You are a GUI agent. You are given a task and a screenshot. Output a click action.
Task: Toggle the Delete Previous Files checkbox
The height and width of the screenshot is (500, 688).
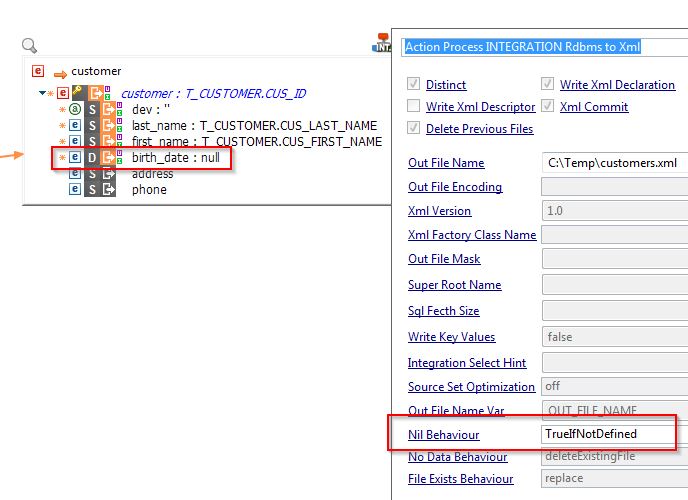pyautogui.click(x=414, y=129)
